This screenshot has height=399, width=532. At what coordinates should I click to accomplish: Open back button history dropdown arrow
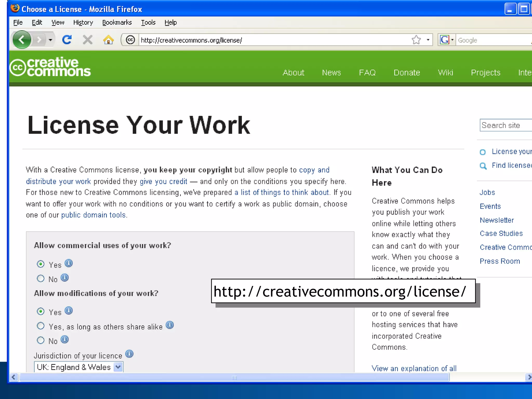point(50,40)
